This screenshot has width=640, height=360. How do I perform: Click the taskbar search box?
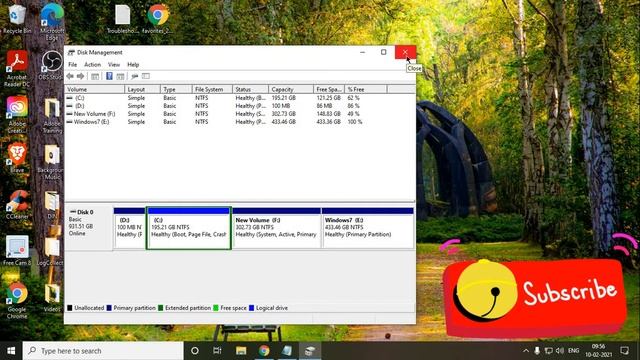(103, 351)
